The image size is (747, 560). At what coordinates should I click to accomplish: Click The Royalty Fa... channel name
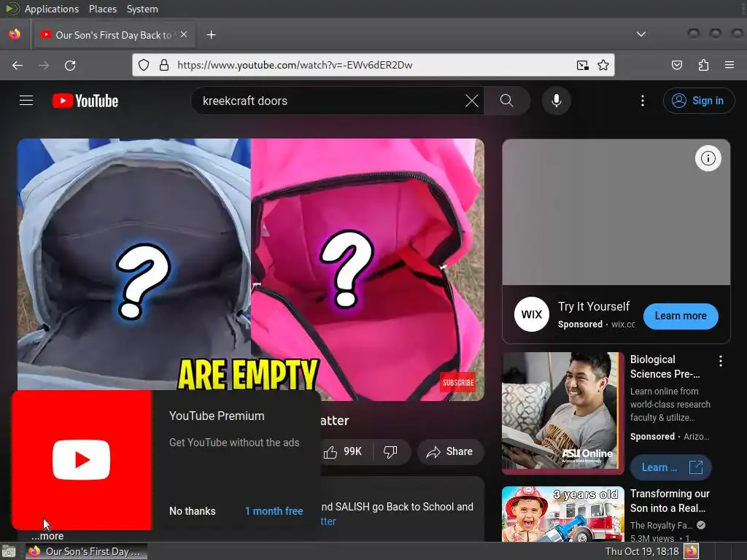661,525
